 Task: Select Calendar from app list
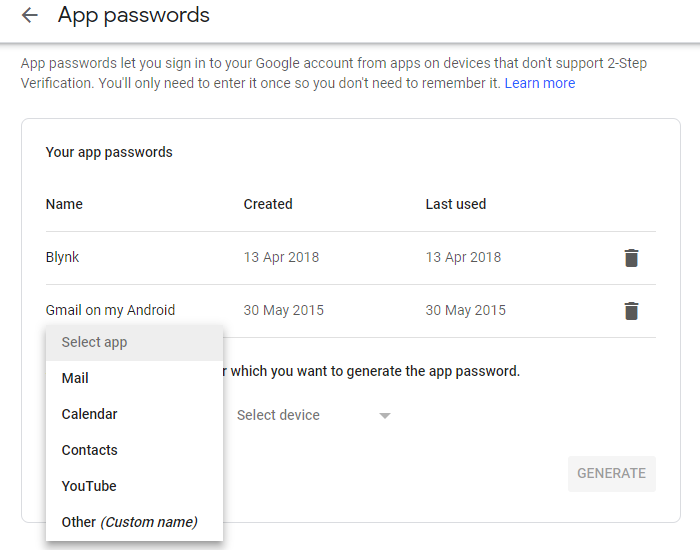(x=89, y=414)
